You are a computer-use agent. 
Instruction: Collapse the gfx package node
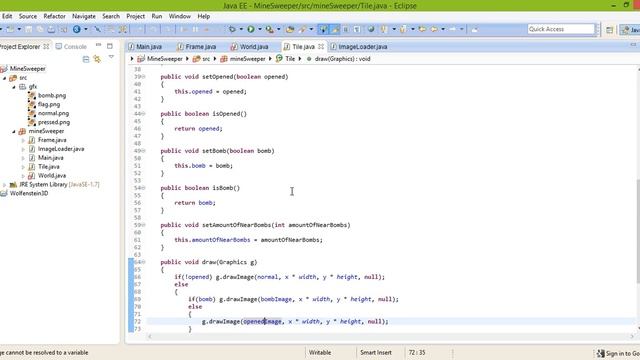pyautogui.click(x=14, y=87)
